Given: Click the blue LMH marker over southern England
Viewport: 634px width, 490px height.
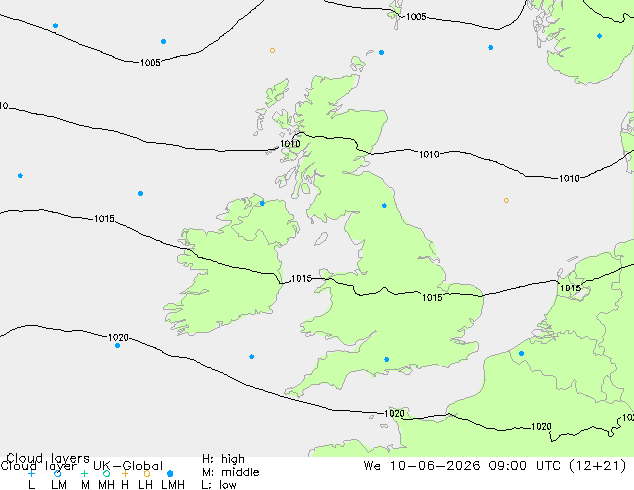Looking at the screenshot, I should click(x=387, y=359).
